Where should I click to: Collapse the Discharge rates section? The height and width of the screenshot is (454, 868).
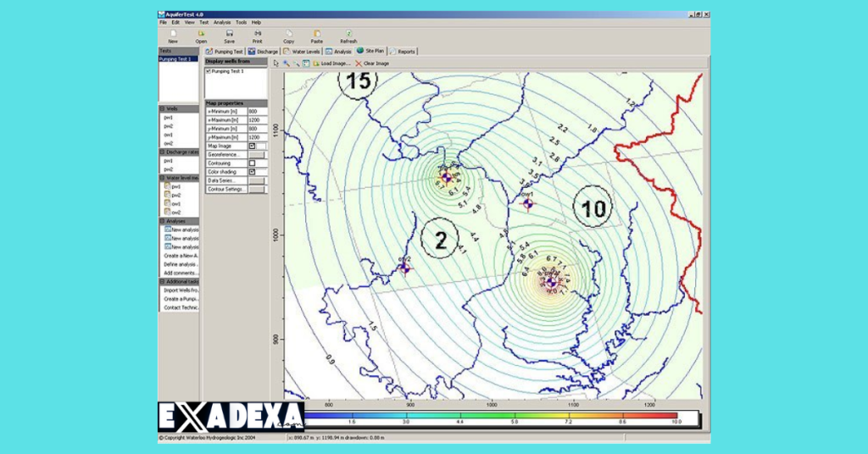click(x=163, y=152)
